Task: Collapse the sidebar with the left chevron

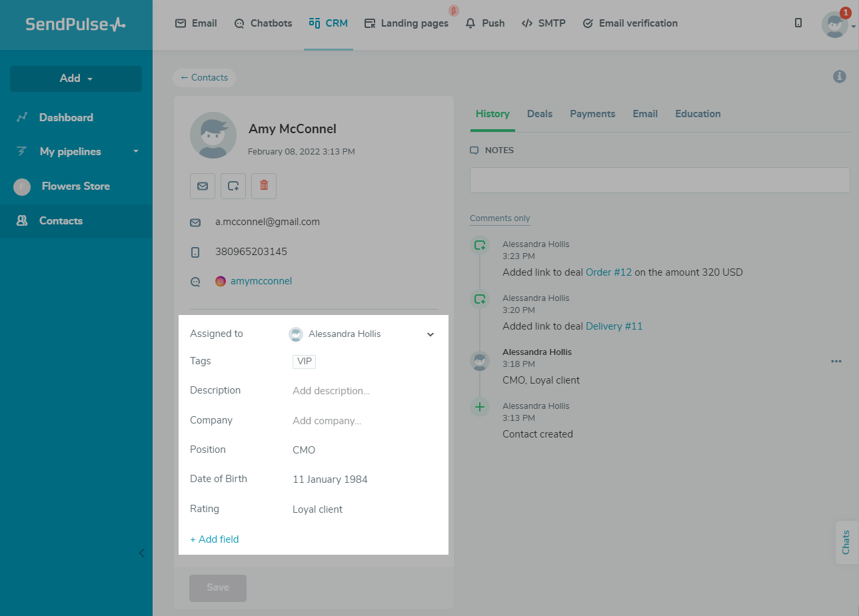Action: (141, 553)
